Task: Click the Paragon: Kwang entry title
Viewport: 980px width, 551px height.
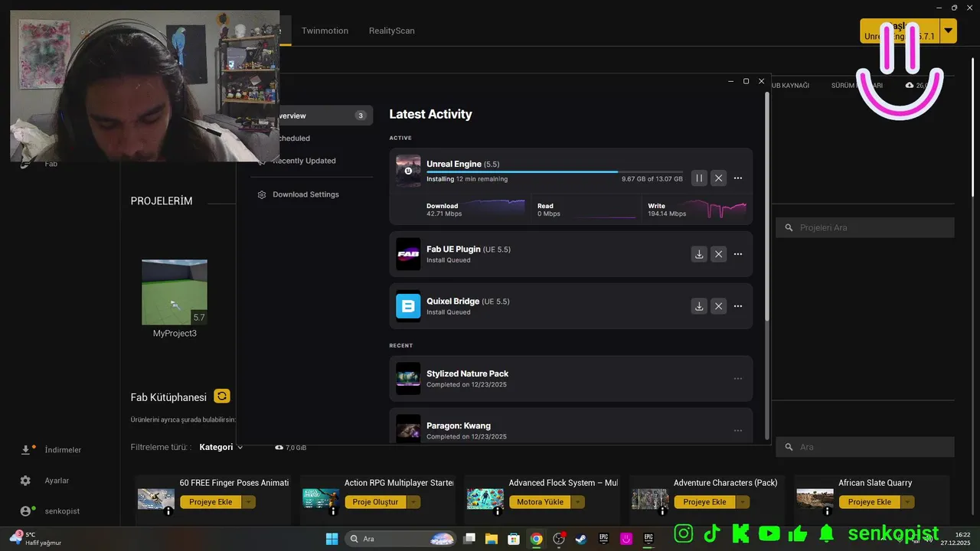Action: click(459, 425)
